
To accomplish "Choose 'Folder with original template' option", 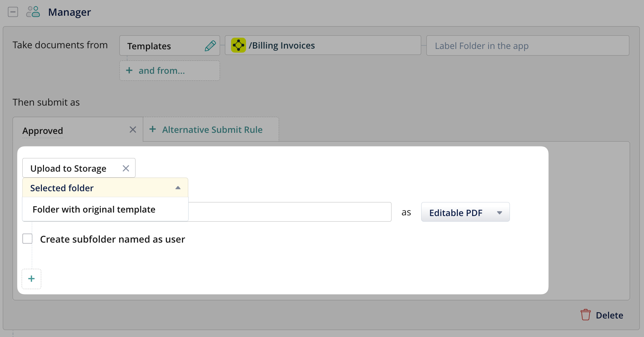I will click(94, 209).
